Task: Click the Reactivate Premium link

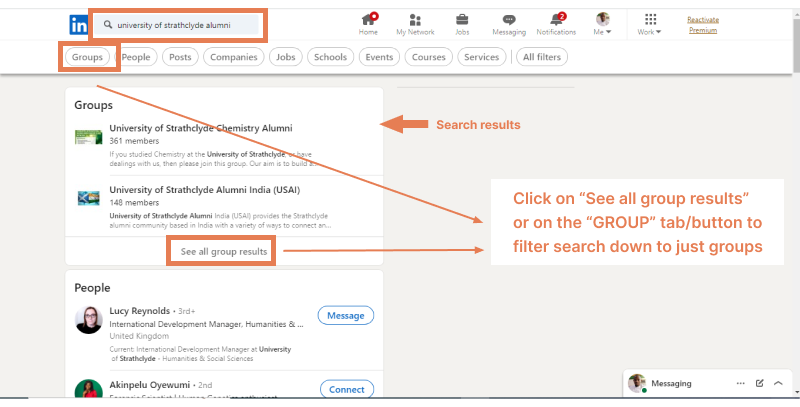Action: pyautogui.click(x=703, y=25)
